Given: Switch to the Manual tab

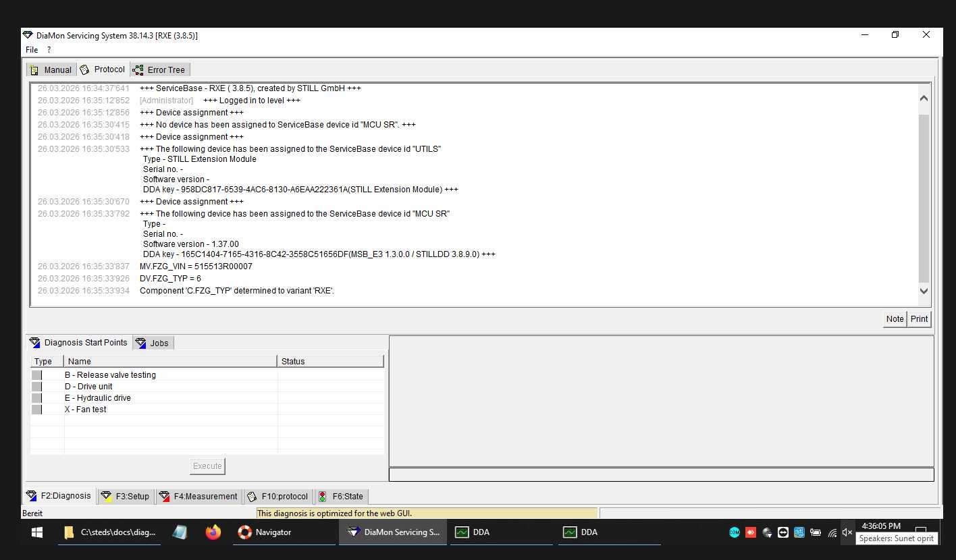Looking at the screenshot, I should (51, 69).
